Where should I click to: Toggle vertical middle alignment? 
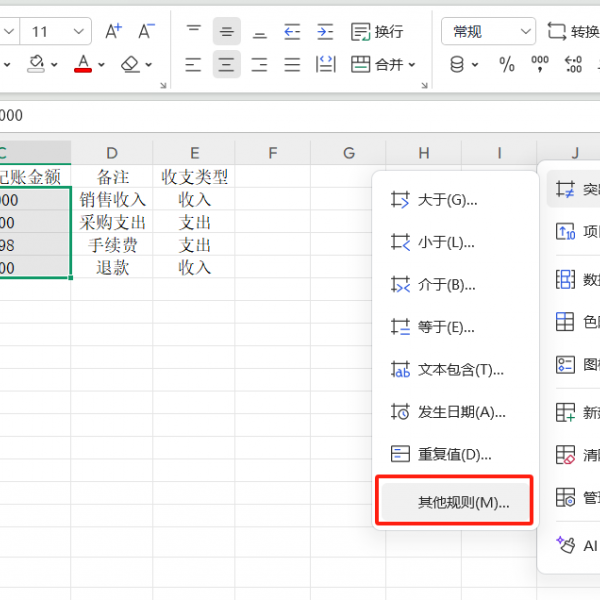[x=227, y=32]
